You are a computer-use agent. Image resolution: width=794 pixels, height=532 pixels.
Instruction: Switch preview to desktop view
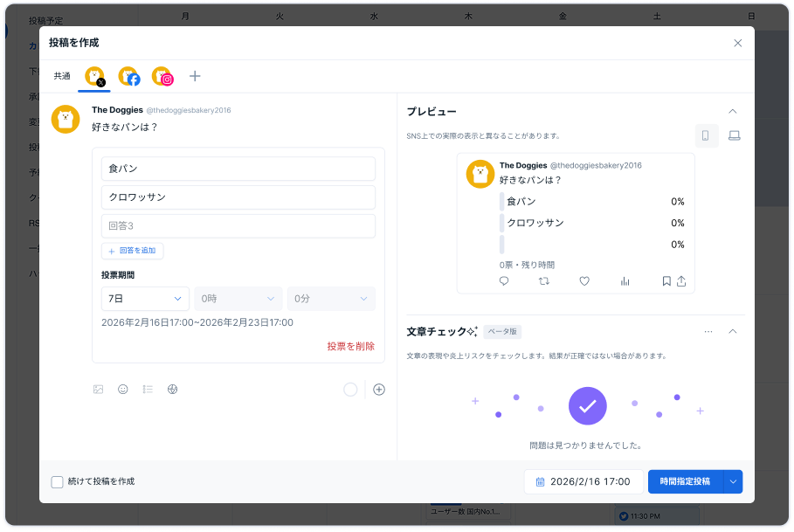[x=735, y=136]
